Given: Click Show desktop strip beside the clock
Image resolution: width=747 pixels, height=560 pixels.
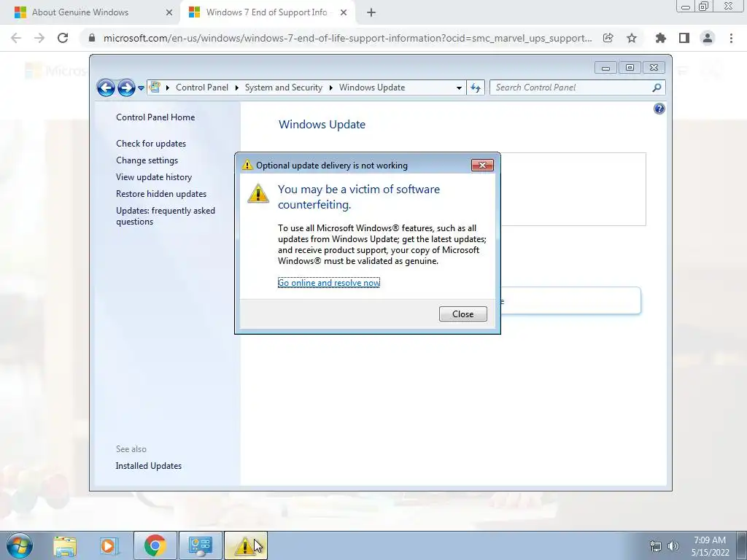Looking at the screenshot, I should pyautogui.click(x=742, y=545).
